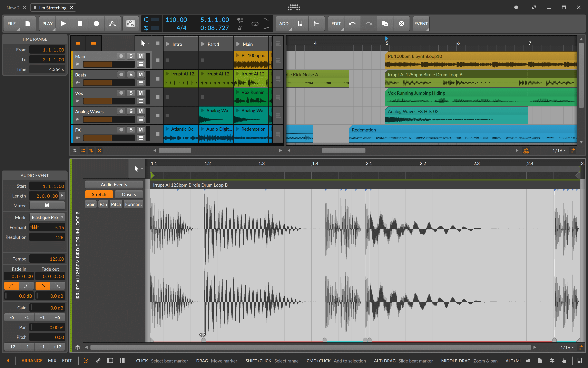Open the detail editor 1/16 grid dropdown

[x=567, y=348]
